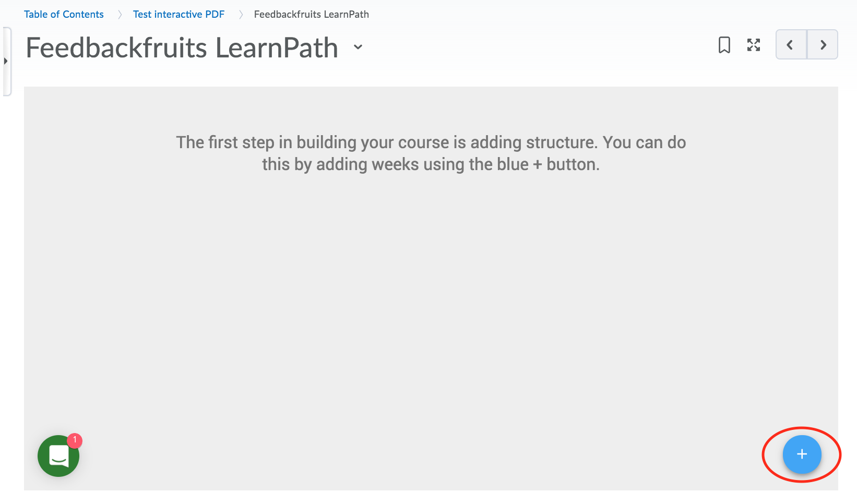Image resolution: width=857 pixels, height=504 pixels.
Task: Click the blue plus add button
Action: pyautogui.click(x=802, y=454)
